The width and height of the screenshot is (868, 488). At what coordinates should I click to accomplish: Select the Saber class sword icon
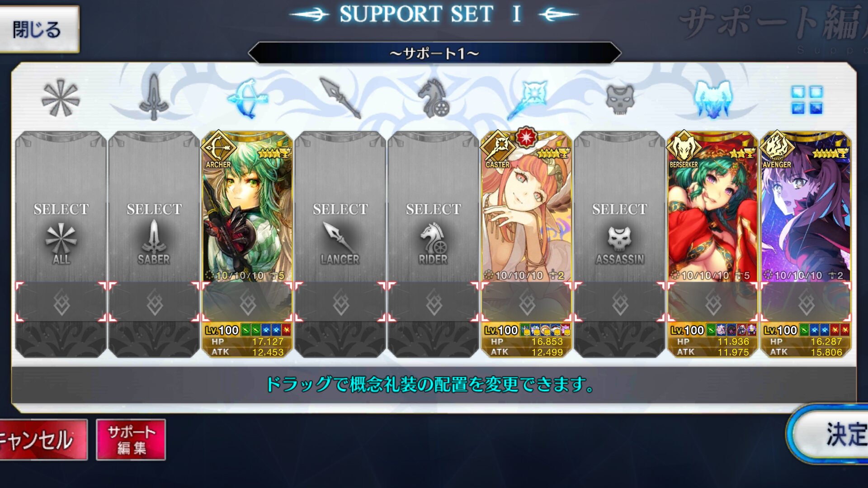tap(154, 97)
